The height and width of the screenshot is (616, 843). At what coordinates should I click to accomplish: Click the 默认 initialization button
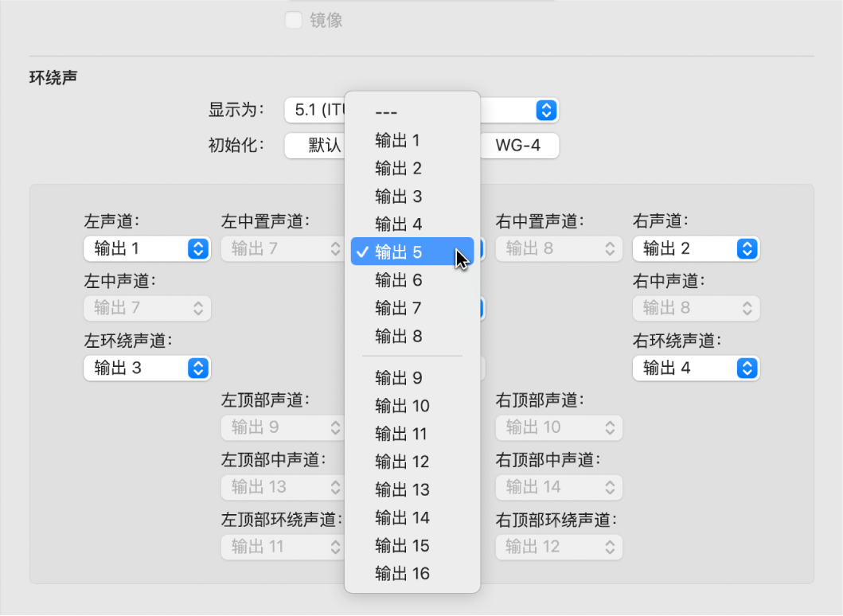(325, 146)
